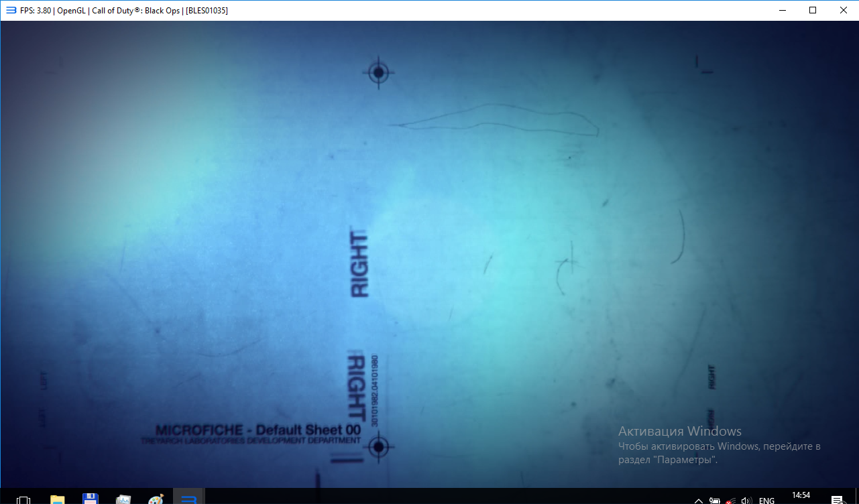Maximize the RPCS3 game window
Viewport: 859px width, 504px height.
[x=813, y=10]
